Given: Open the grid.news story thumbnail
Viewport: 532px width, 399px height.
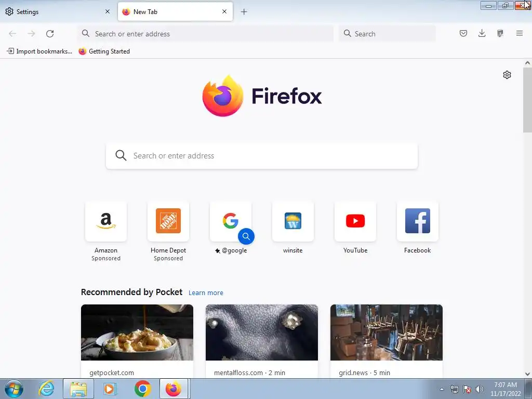Looking at the screenshot, I should coord(387,332).
